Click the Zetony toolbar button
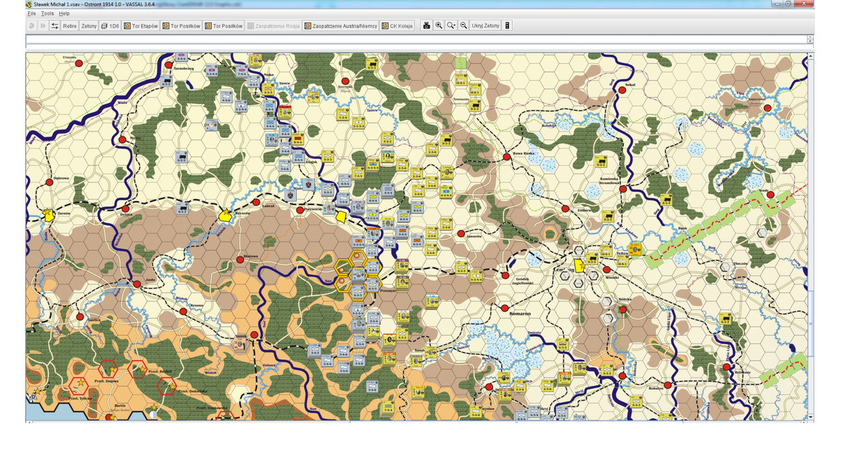The image size is (868, 470). [89, 26]
